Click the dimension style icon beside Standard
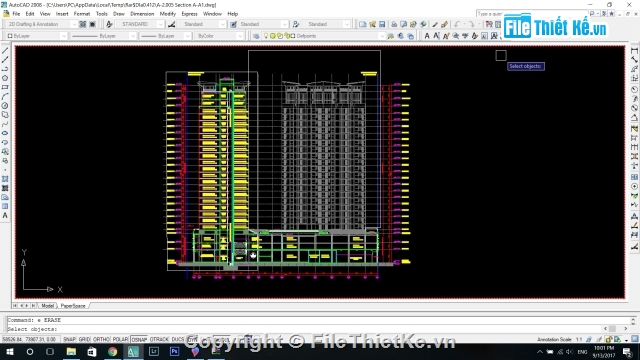Screen dimensions: 640x360 (172, 24)
